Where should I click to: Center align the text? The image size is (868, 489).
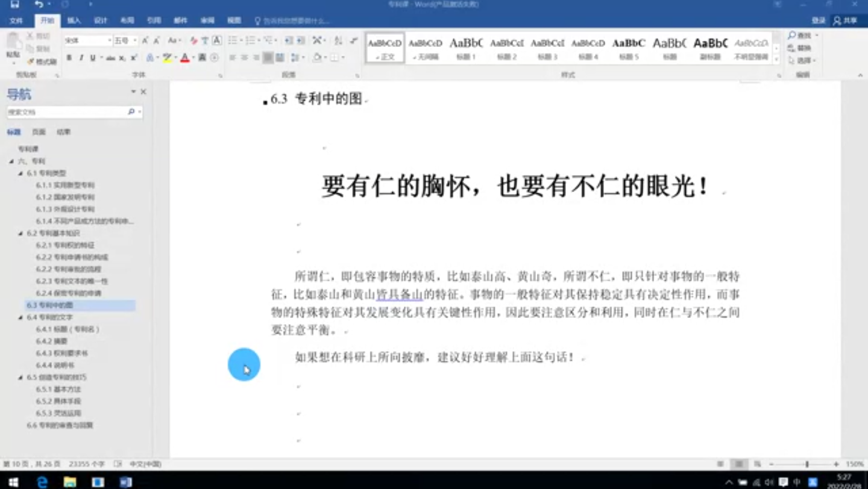coord(245,58)
